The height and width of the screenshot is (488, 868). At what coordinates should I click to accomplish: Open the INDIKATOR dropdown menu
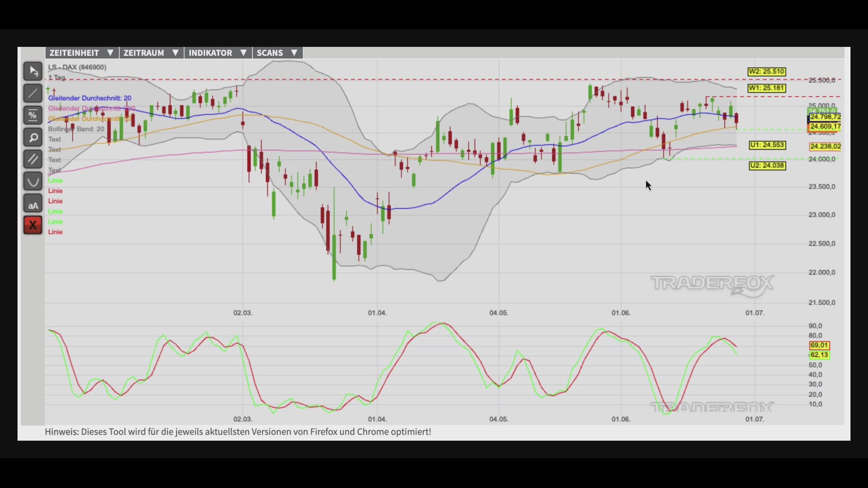tap(217, 53)
